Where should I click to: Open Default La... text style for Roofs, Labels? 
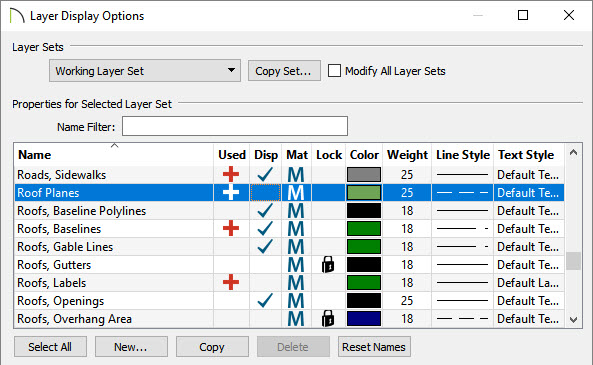point(528,283)
